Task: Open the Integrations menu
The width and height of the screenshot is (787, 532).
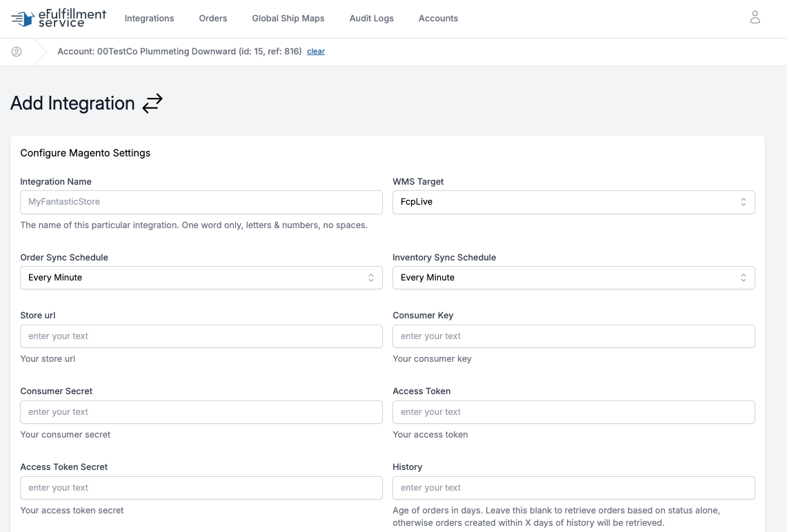Action: pos(149,19)
